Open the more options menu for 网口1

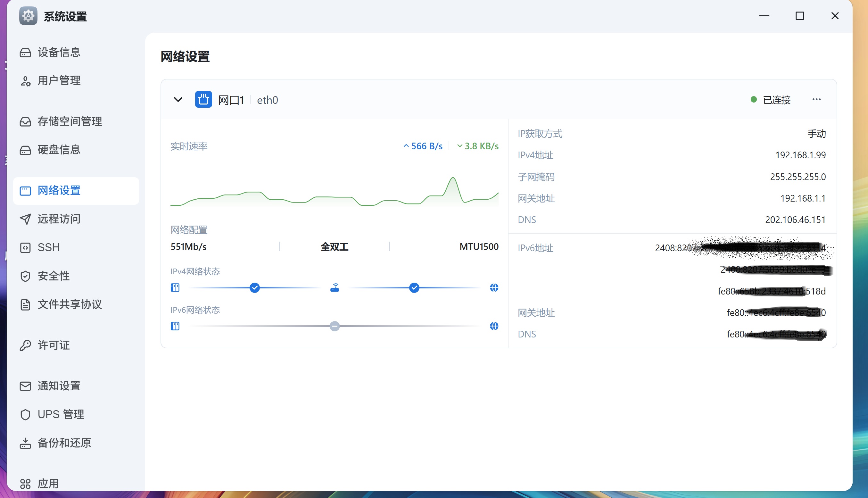[x=816, y=99]
